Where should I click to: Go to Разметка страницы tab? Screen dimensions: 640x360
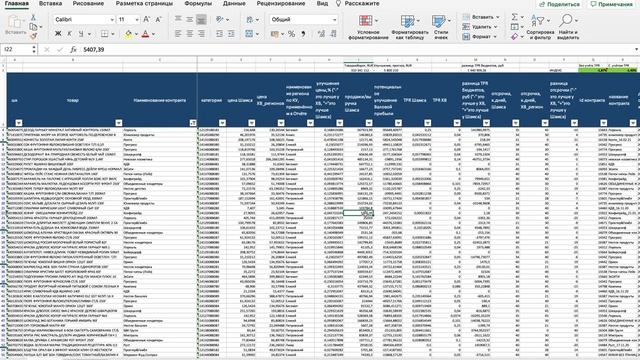[144, 4]
